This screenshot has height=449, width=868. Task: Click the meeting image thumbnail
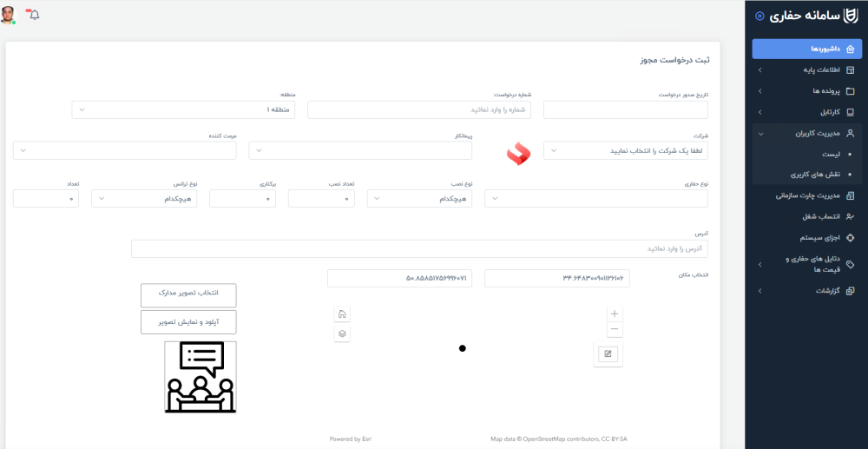click(201, 376)
